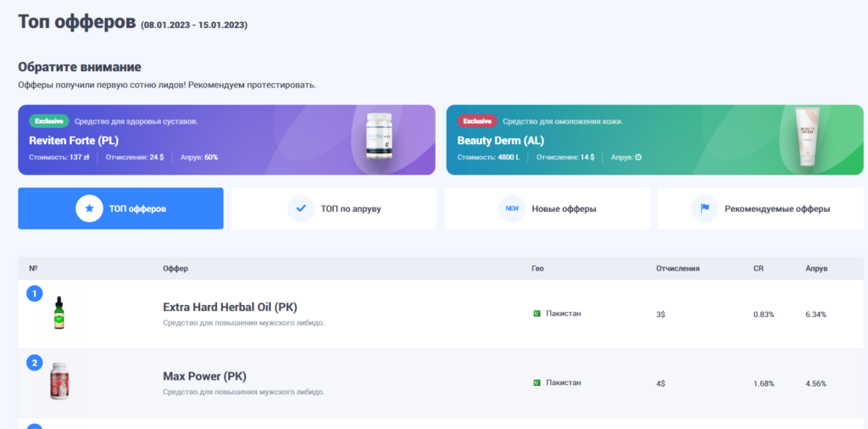Click the Оффер column header
The width and height of the screenshot is (868, 429).
(175, 269)
